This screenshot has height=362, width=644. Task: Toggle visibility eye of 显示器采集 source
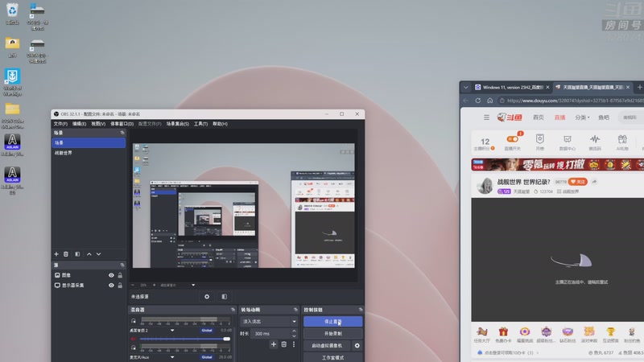tap(111, 286)
